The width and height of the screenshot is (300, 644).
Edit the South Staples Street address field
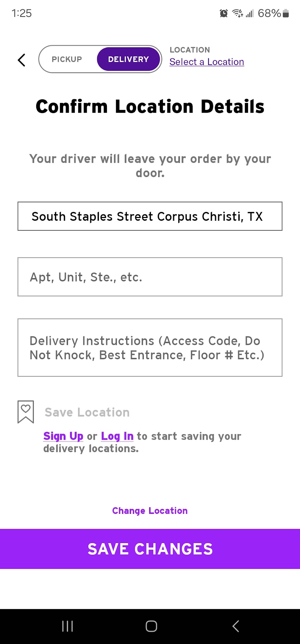point(150,216)
